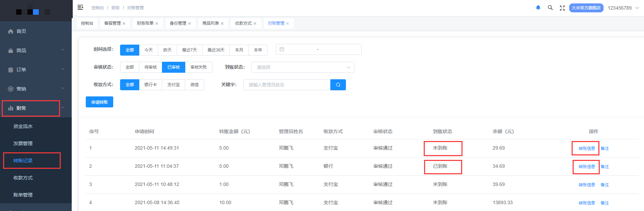Open 转账信息 link for row 1
The height and width of the screenshot is (211, 644).
point(587,149)
